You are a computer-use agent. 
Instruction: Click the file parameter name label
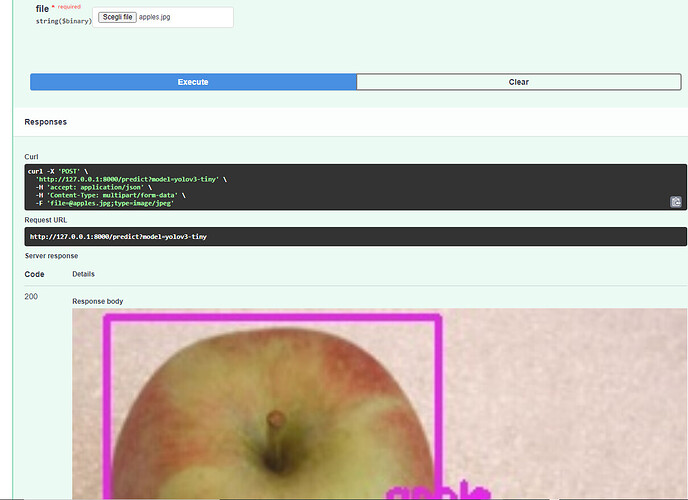point(42,9)
